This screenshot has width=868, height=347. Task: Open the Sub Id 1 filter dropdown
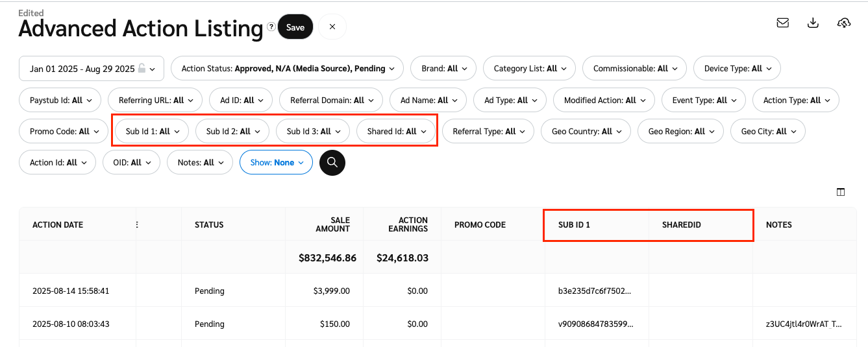152,132
